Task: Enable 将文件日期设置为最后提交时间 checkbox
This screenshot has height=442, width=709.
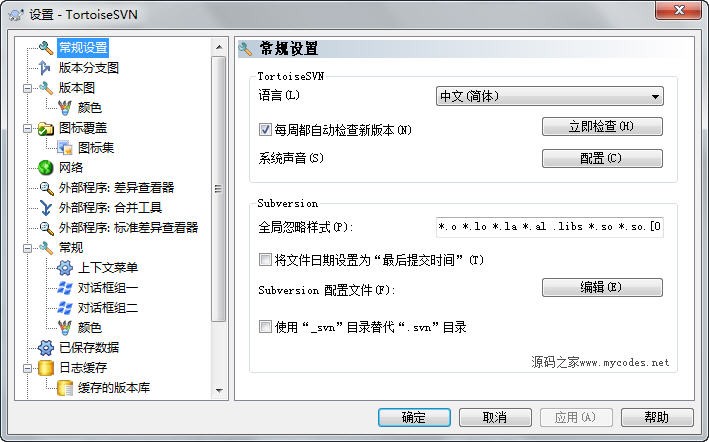Action: tap(265, 259)
